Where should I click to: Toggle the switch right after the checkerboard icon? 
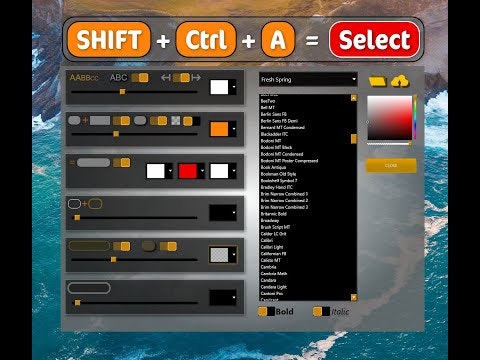[x=192, y=121]
